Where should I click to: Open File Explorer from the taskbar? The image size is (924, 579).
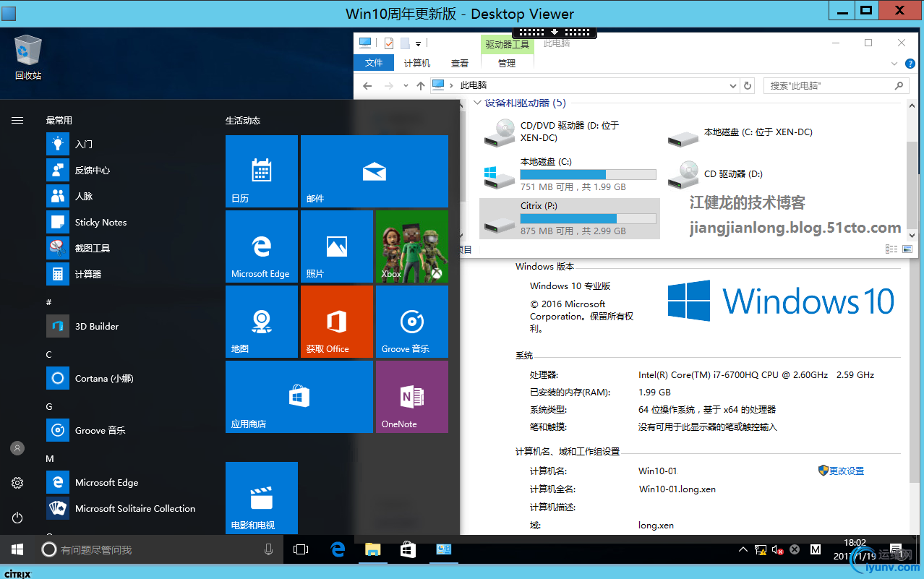click(x=372, y=549)
